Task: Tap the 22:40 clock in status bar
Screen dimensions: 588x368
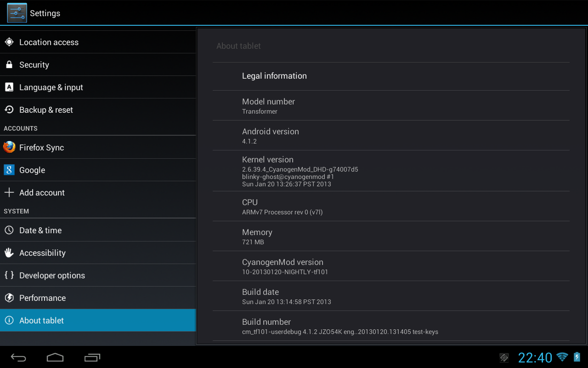Action: pyautogui.click(x=535, y=357)
